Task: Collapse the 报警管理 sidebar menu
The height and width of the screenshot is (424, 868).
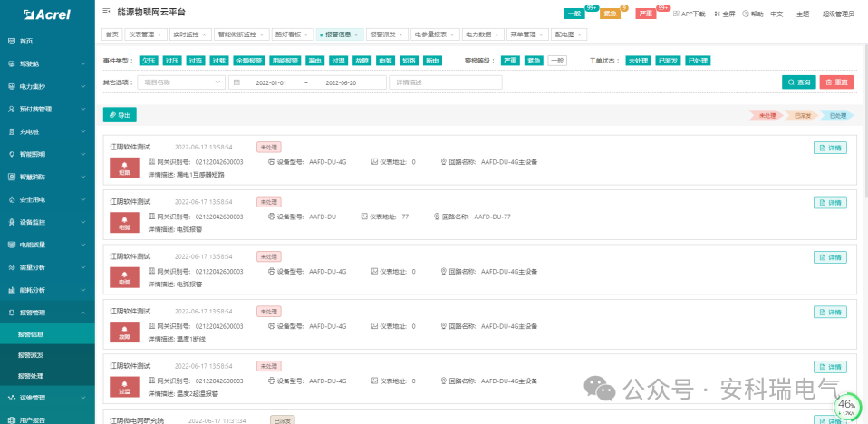Action: pos(47,313)
